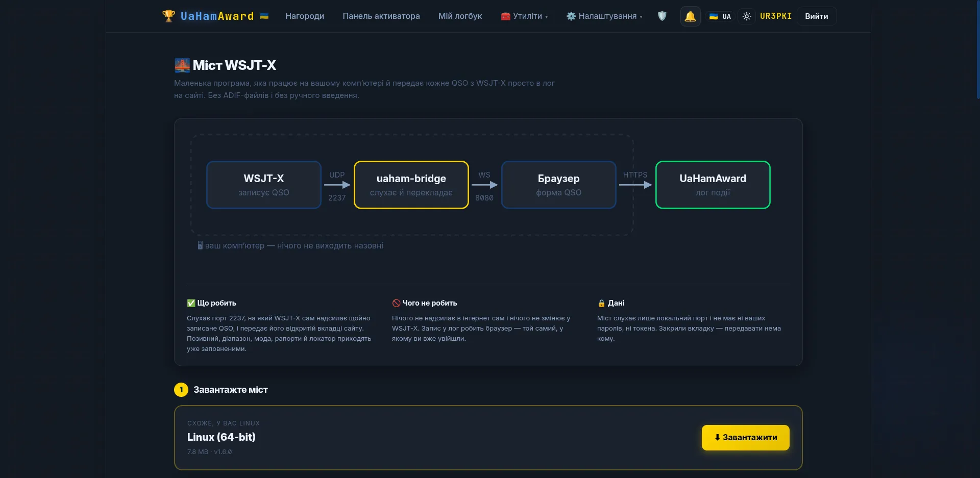The image size is (980, 478).
Task: Click the Дані lock heading
Action: tap(611, 303)
